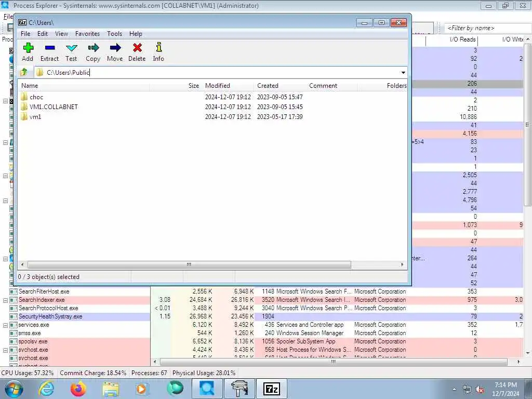Open File Explorer from the taskbar
532x399 pixels.
pos(111,389)
